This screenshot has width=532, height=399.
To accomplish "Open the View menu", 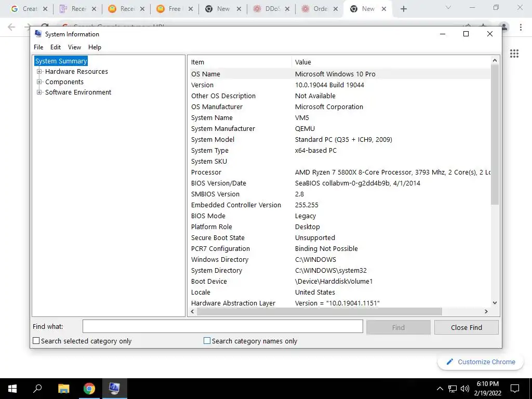I will [74, 47].
